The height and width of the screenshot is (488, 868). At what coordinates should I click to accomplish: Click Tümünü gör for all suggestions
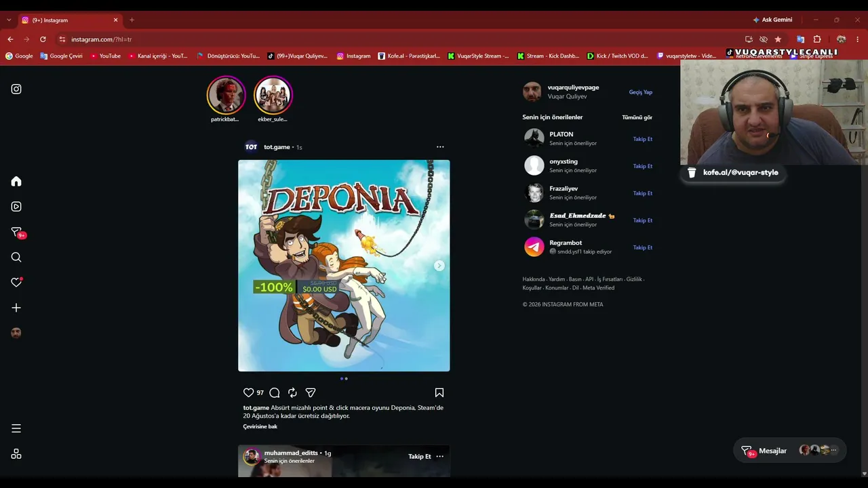click(637, 117)
